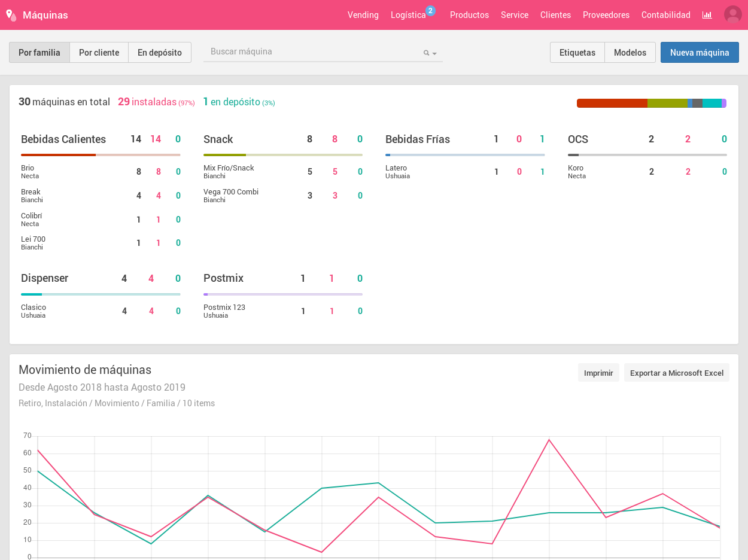Open the Vending menu
This screenshot has width=748, height=560.
[363, 15]
